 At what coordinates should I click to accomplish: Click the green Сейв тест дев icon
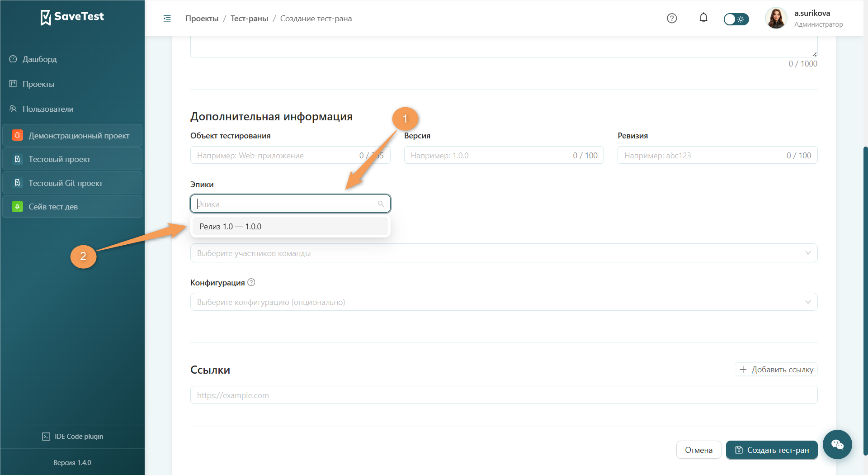17,206
